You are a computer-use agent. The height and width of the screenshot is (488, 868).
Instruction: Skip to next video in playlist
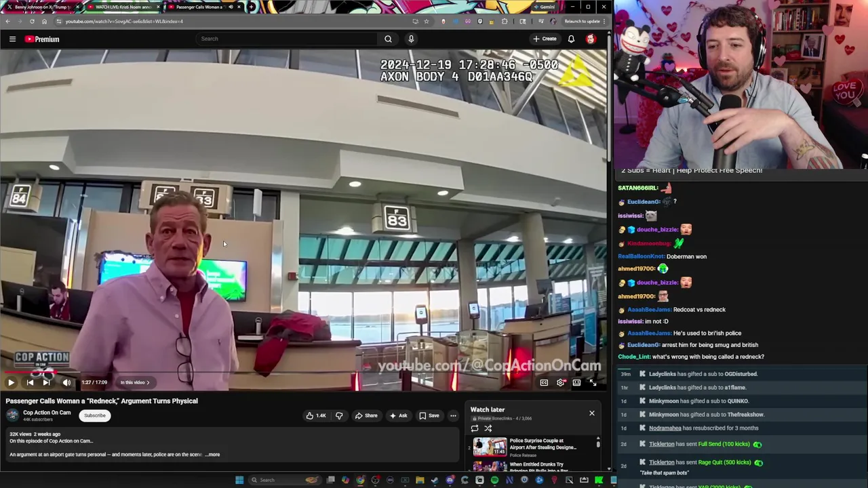coord(47,382)
